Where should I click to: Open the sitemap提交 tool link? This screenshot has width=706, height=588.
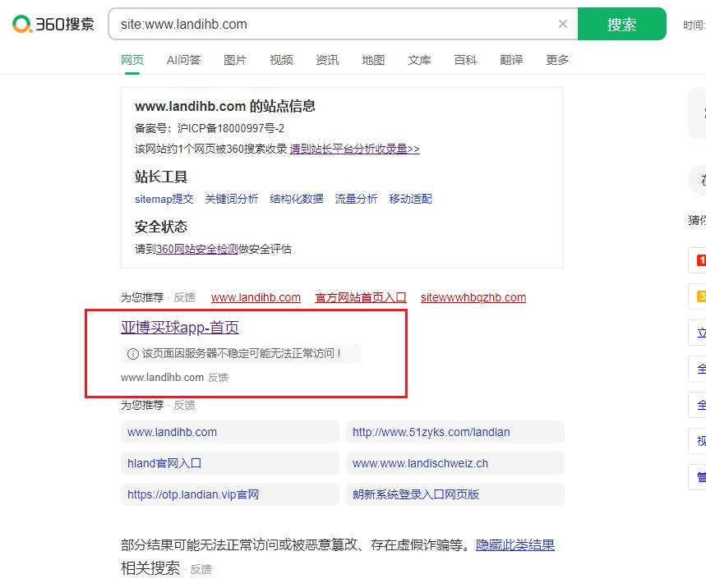click(x=164, y=199)
